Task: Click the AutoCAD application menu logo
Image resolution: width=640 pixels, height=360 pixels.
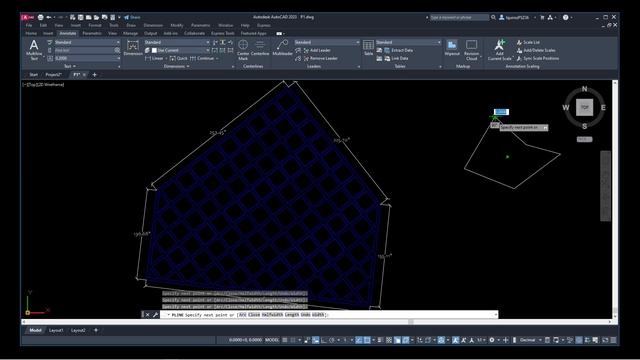Action: point(28,17)
